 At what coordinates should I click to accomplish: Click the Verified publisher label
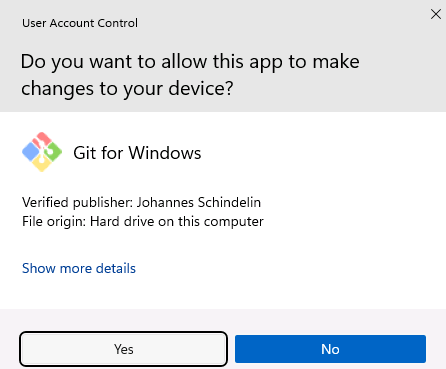[78, 202]
